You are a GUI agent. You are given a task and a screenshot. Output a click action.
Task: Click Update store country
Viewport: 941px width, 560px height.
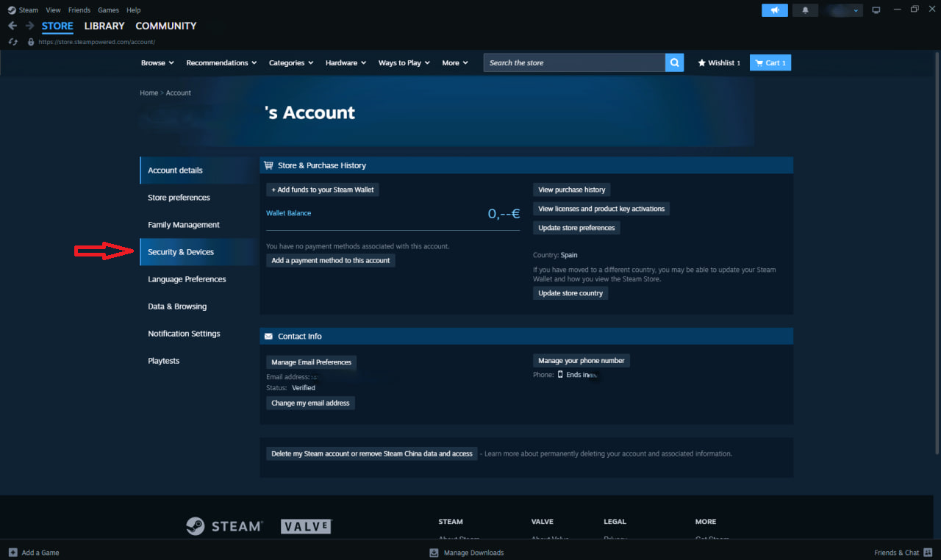pos(570,293)
